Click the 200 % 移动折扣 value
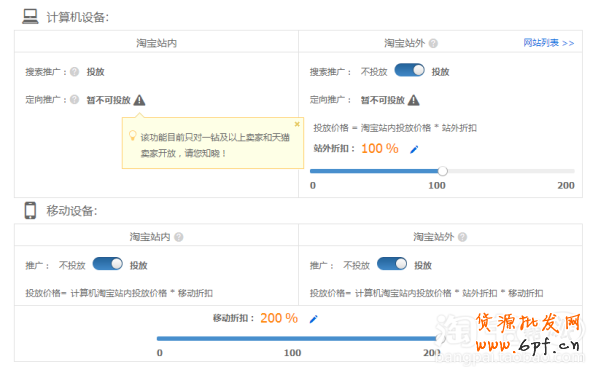Screen dimensions: 590x367 (x=279, y=318)
